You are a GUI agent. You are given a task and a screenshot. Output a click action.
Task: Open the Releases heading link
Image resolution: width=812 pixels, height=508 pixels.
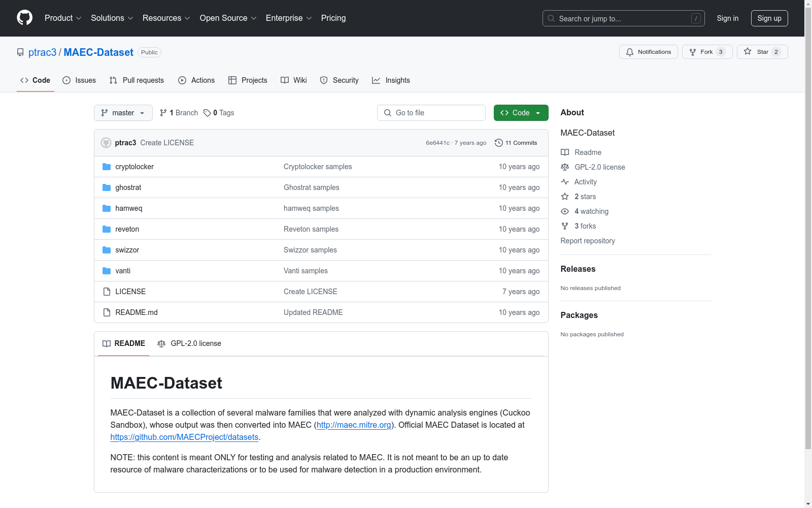click(x=578, y=269)
